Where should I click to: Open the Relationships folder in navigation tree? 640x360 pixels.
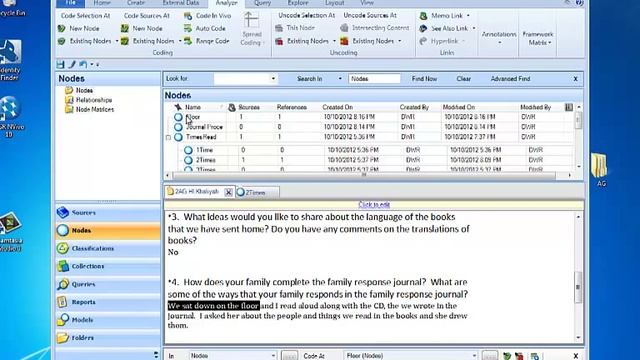tap(89, 100)
